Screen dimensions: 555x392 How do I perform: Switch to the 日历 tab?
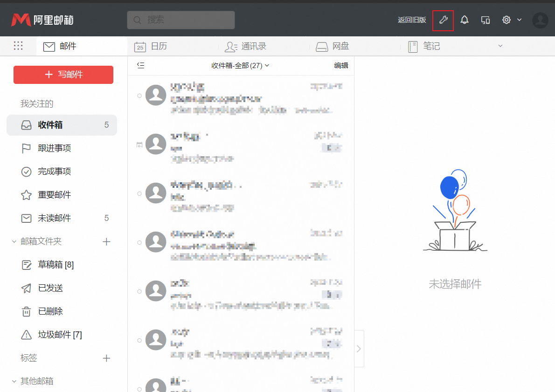click(x=159, y=46)
